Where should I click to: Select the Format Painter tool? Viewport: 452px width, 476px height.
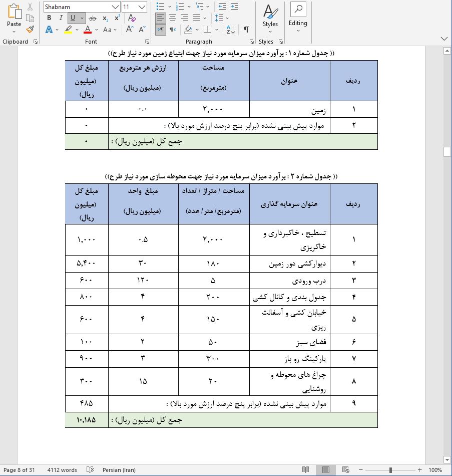point(29,29)
